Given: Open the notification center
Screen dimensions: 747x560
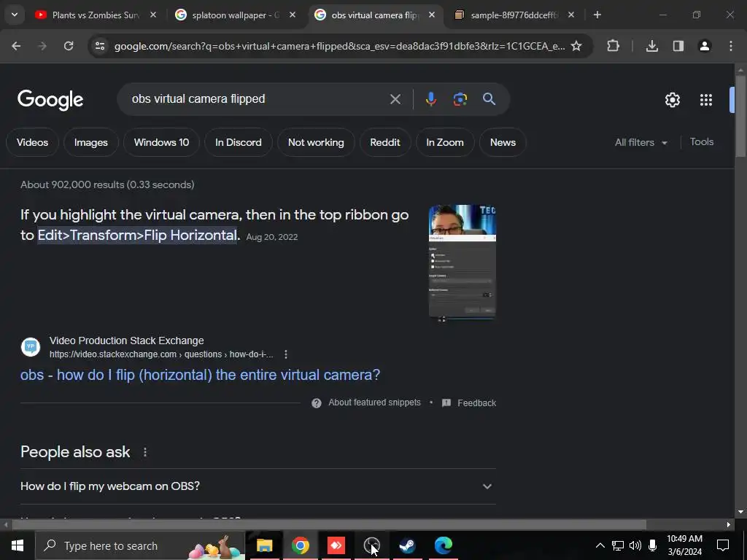Looking at the screenshot, I should point(723,545).
